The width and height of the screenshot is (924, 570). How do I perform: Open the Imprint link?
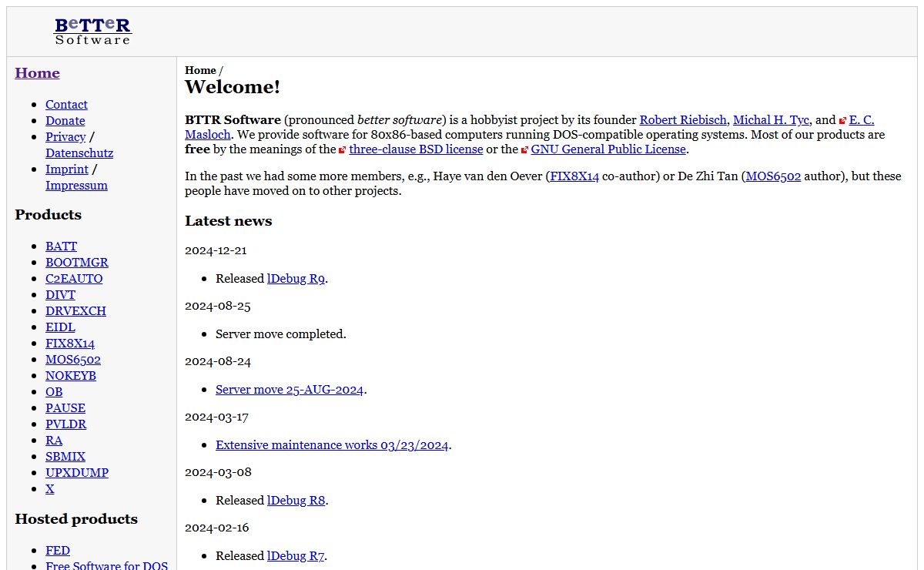(x=67, y=169)
